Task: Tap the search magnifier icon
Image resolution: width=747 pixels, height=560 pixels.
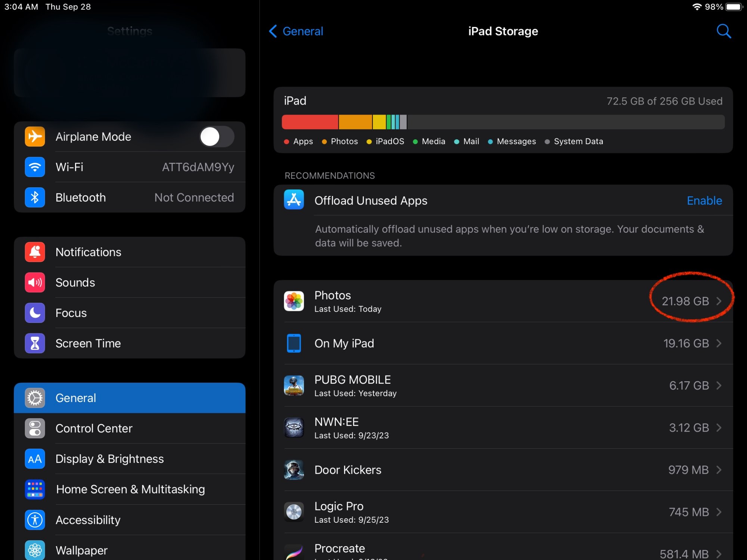Action: (723, 31)
